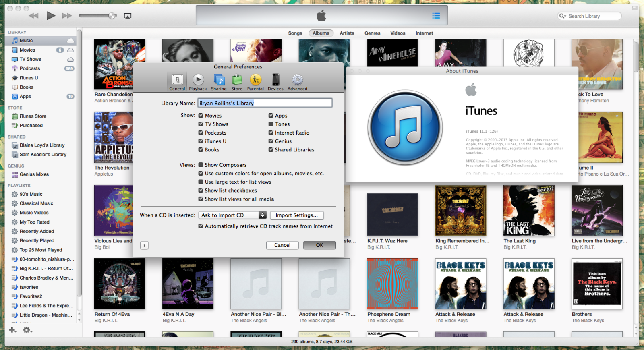The image size is (644, 350).
Task: Open the sidebar gear action menu
Action: pos(27,330)
